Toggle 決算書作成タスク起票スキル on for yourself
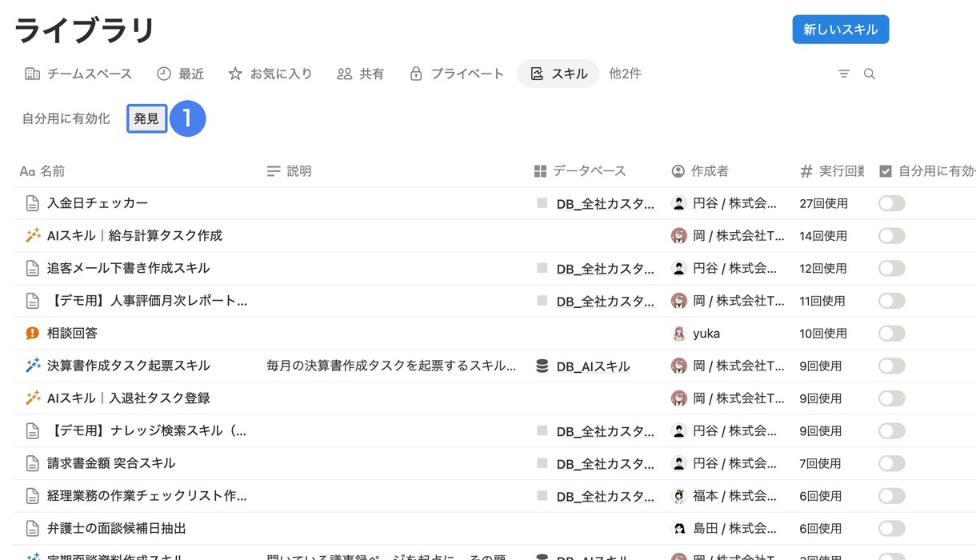This screenshot has width=976, height=560. click(892, 366)
